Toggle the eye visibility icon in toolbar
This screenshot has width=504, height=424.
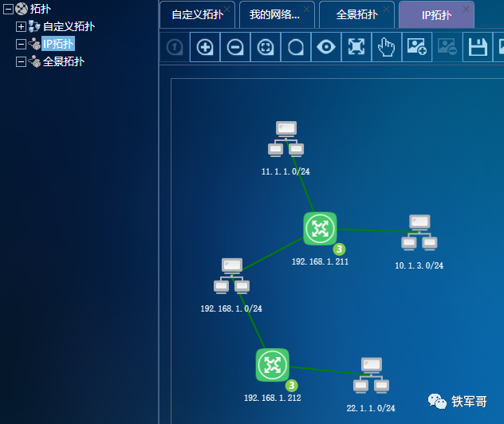click(326, 48)
